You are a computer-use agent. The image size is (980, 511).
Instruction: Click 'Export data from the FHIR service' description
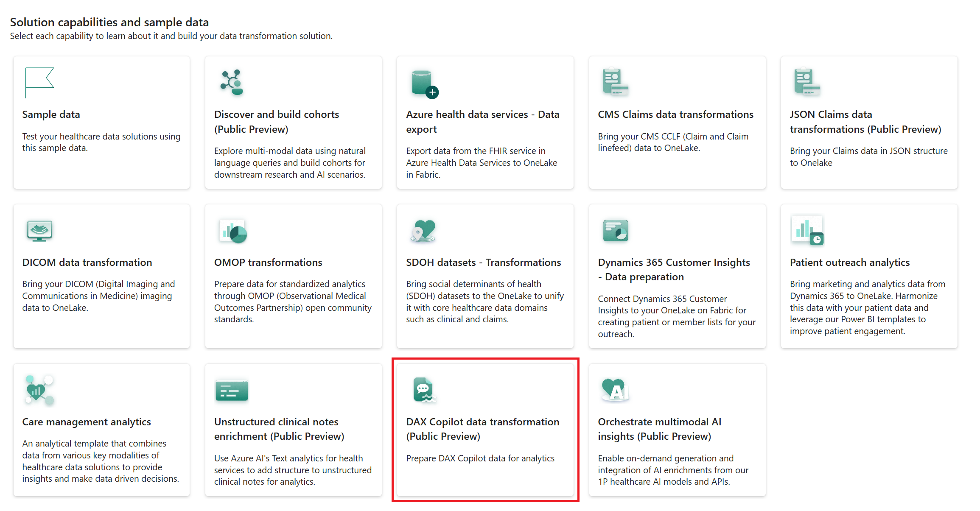tap(482, 163)
